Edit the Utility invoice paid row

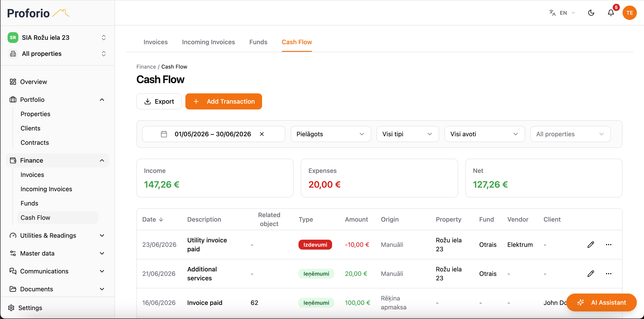click(x=591, y=245)
